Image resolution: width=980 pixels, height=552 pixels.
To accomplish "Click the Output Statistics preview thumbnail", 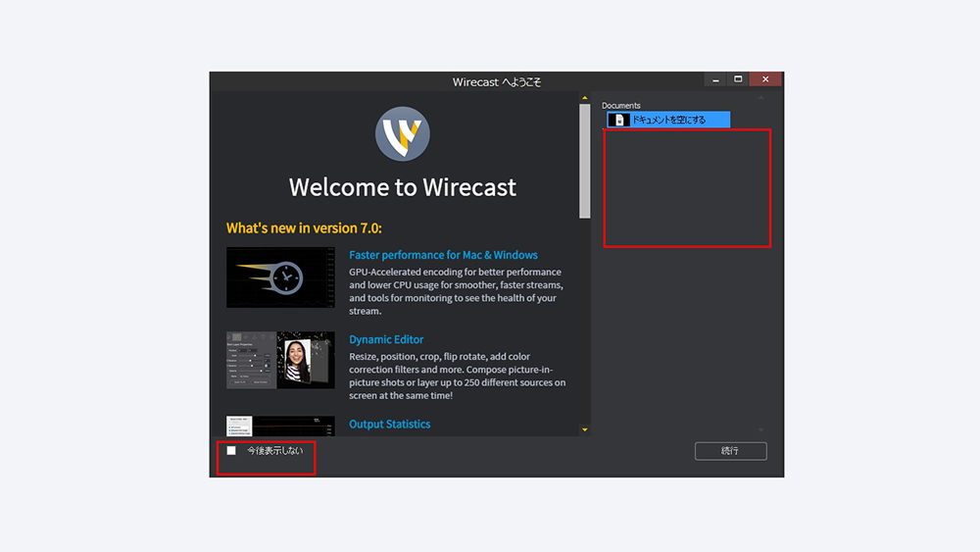I will click(x=280, y=427).
